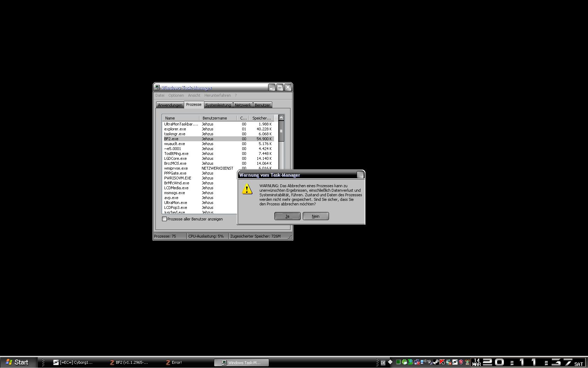
Task: Sort by Benutzername column header
Action: 218,118
